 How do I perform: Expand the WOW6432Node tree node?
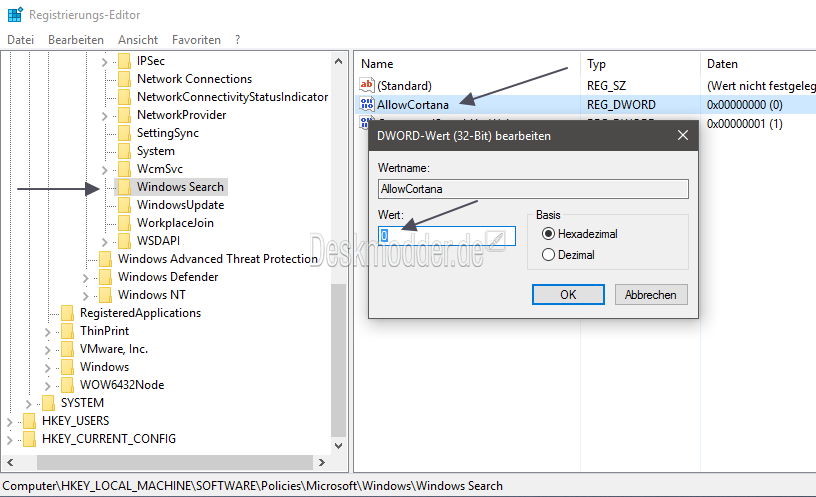(x=48, y=385)
